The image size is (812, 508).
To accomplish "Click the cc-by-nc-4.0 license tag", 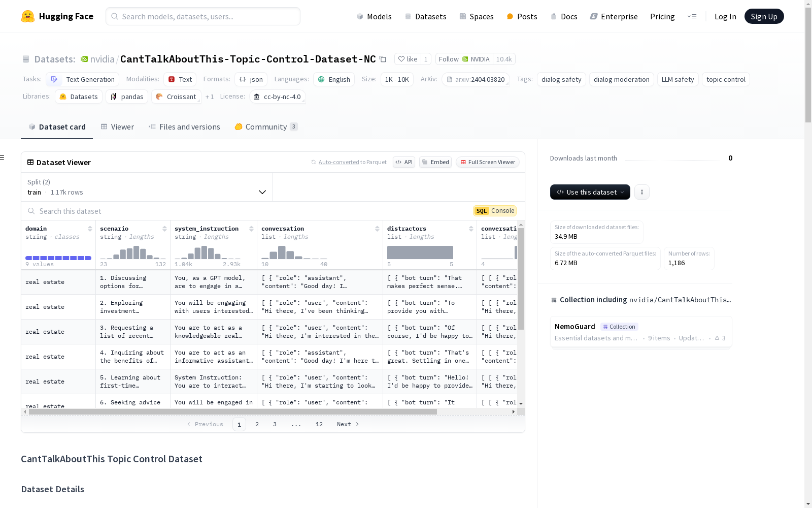I will (278, 97).
